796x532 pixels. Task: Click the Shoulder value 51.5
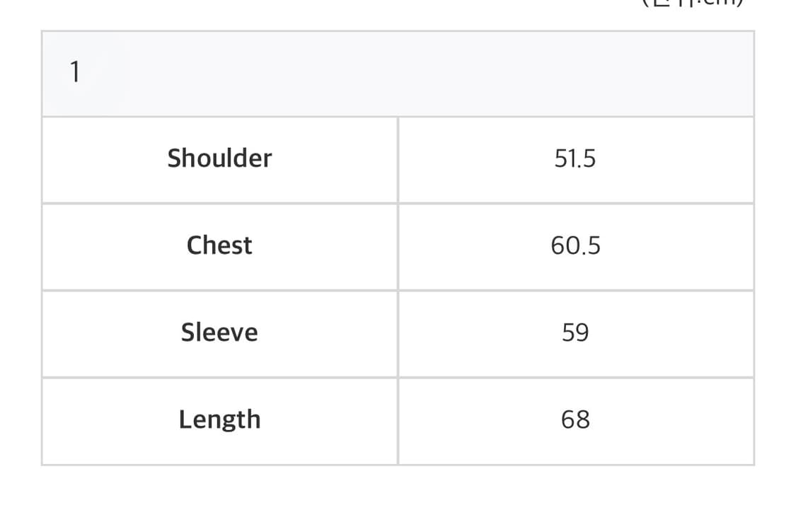pos(575,158)
